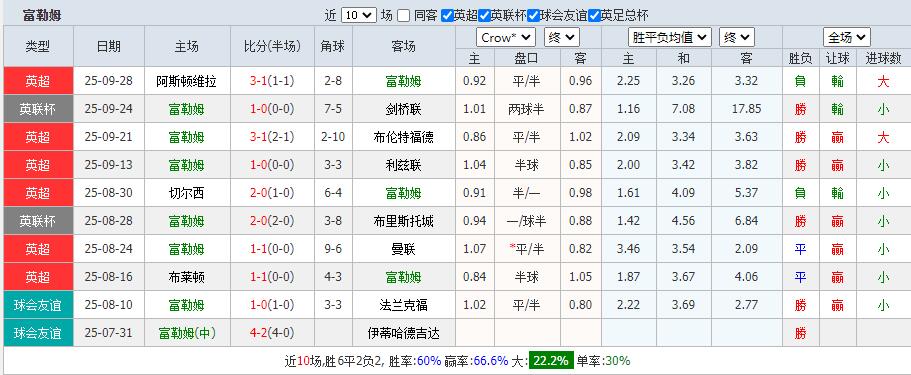Click the 平 result on the 曼联 row

801,249
